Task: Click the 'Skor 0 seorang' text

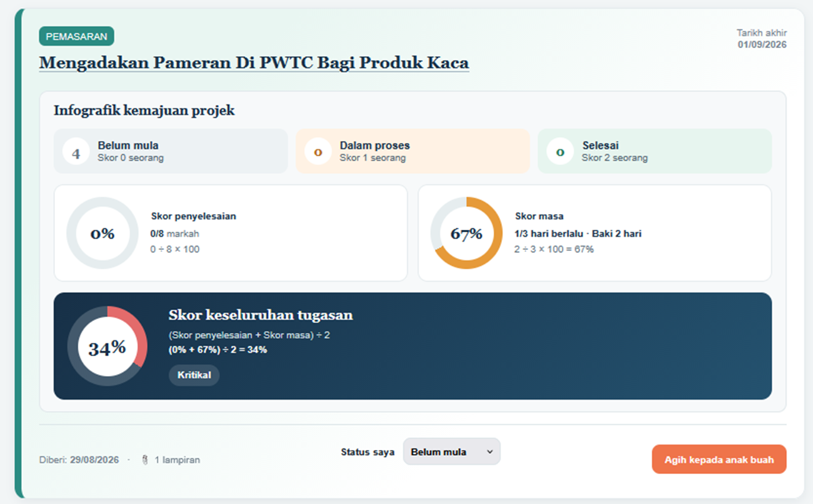Action: [x=131, y=158]
